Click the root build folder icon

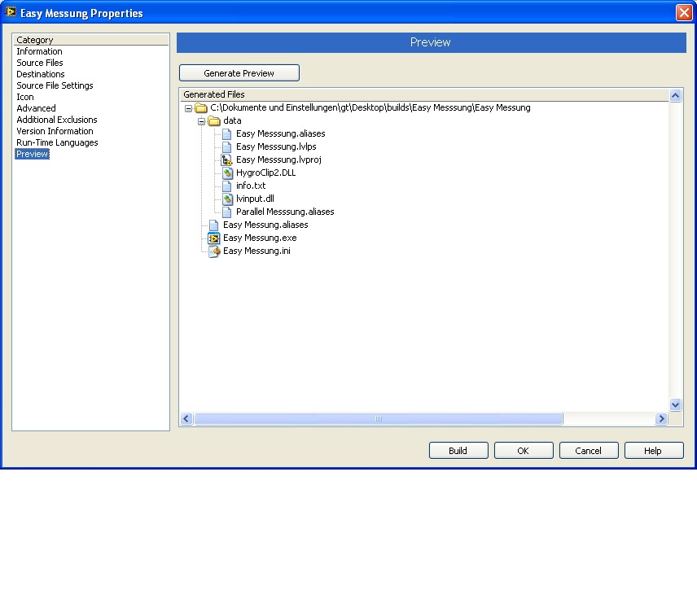click(201, 108)
